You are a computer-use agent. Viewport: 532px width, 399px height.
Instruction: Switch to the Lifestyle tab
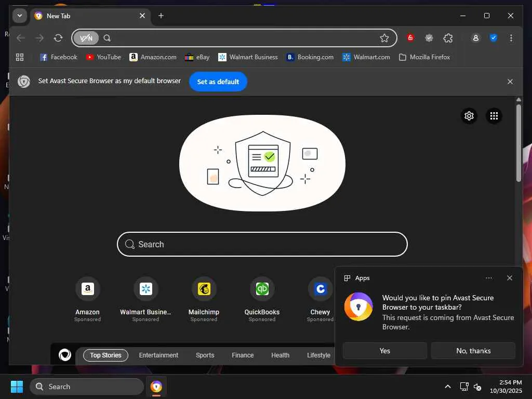[318, 355]
